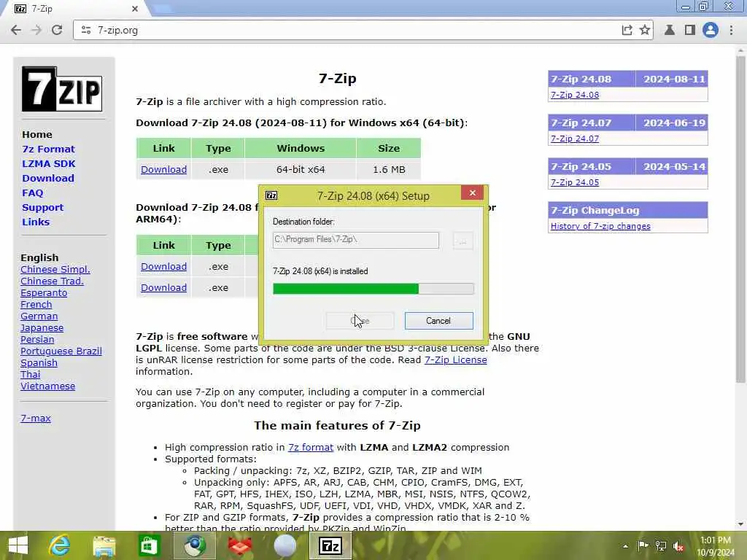
Task: Open Support sidebar link
Action: tap(42, 208)
